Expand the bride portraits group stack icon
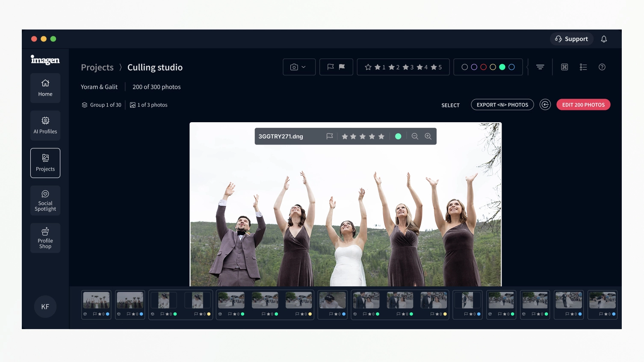Screen dimensions: 644x362 click(x=153, y=314)
